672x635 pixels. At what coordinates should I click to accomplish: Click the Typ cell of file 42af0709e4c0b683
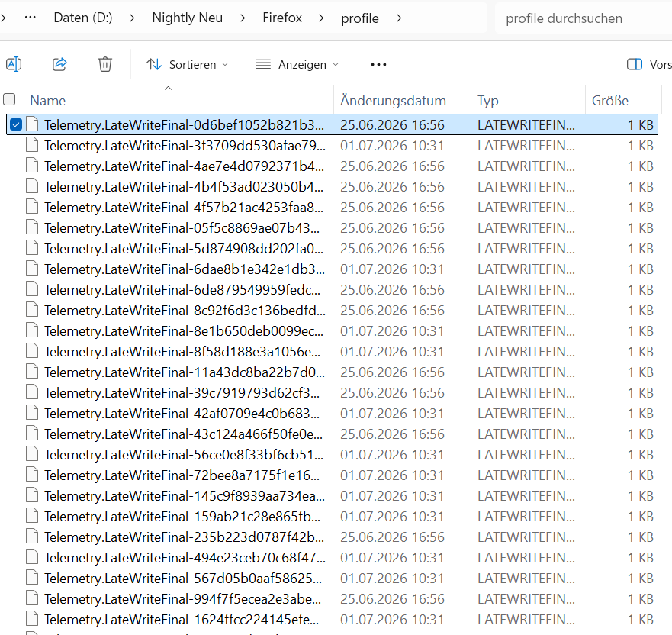526,414
